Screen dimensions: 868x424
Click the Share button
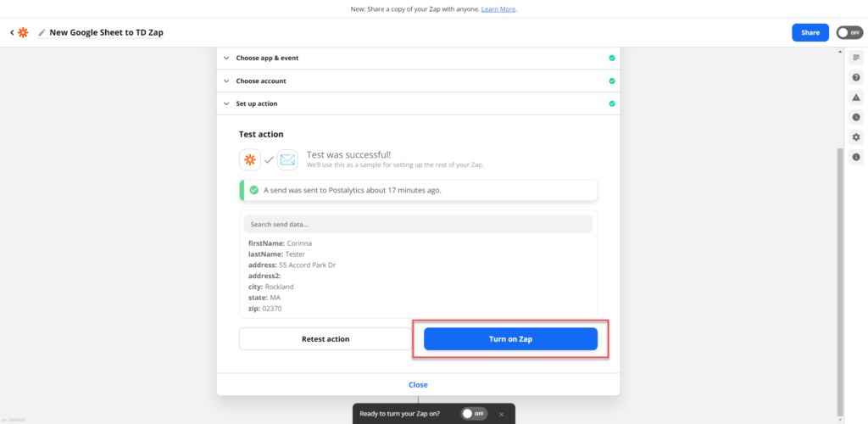pyautogui.click(x=810, y=33)
